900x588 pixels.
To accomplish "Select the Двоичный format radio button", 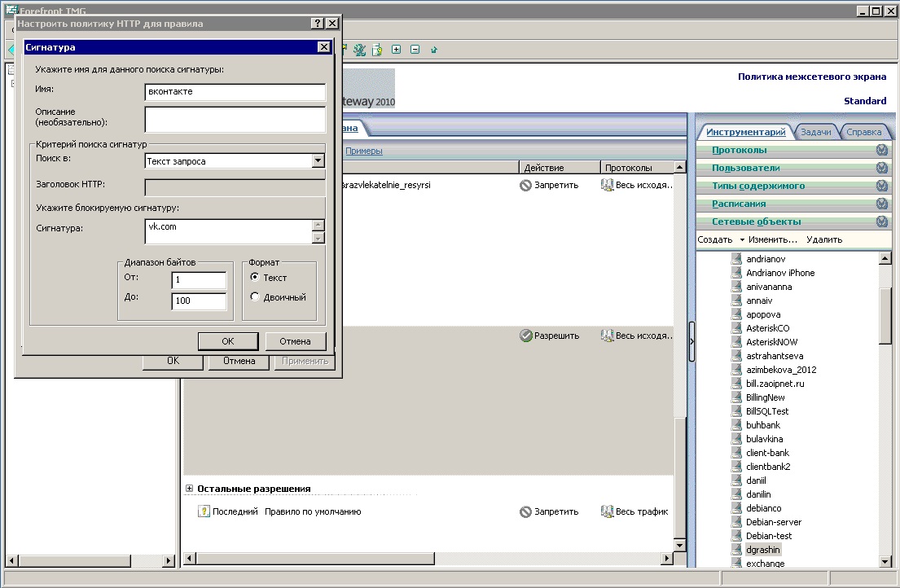I will click(x=255, y=297).
